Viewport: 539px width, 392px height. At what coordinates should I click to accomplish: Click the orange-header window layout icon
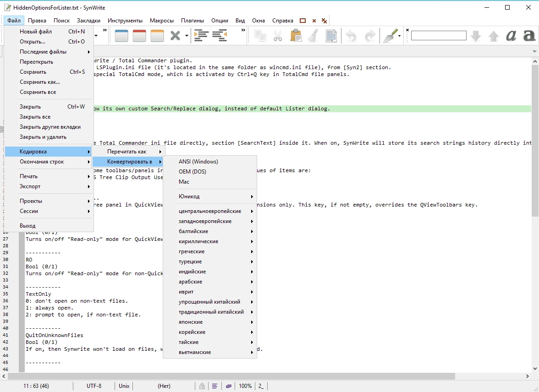click(x=157, y=36)
